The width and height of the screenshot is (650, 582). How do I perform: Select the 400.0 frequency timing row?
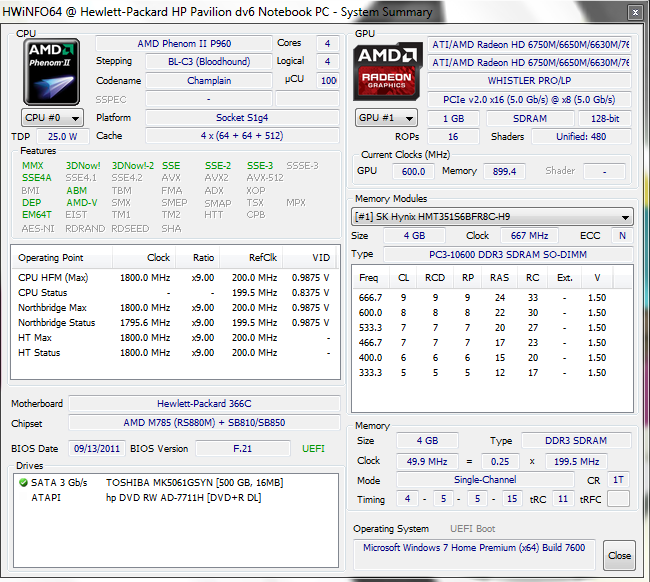[x=492, y=357]
